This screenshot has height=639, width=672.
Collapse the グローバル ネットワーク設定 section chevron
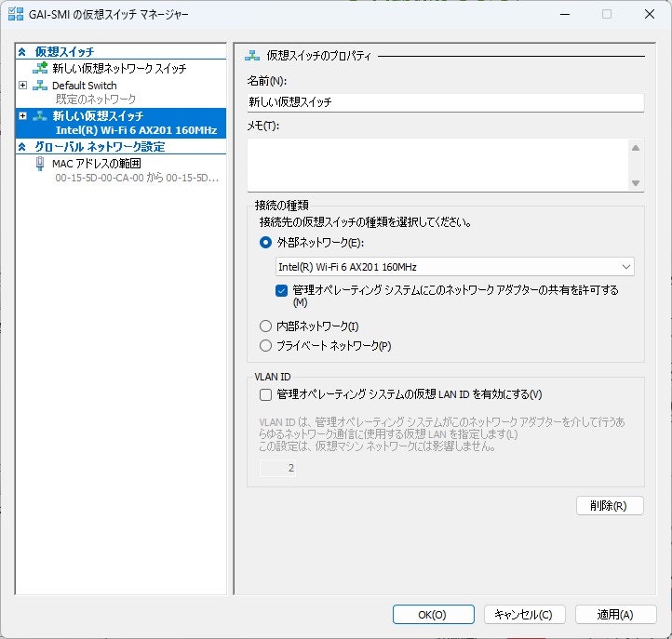point(22,147)
